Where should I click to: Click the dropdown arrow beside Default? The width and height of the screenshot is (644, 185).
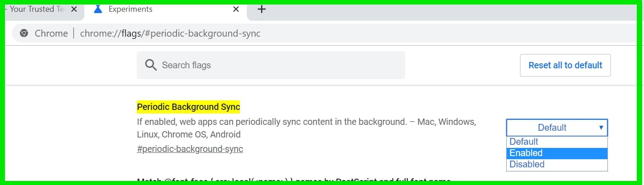[x=601, y=128]
